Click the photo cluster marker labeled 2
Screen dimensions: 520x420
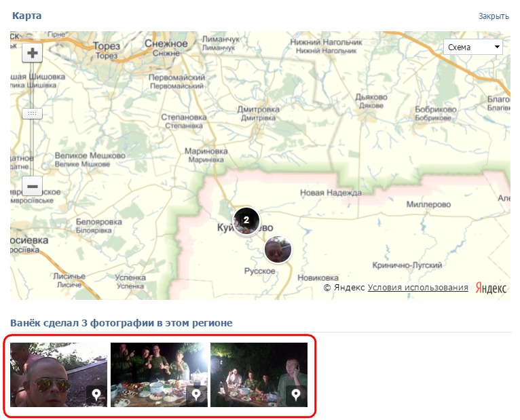click(246, 221)
